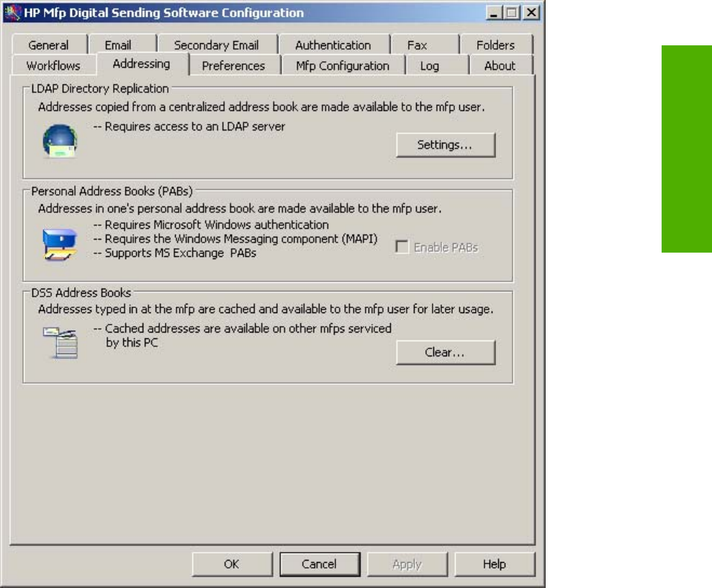Open the Preferences tab
The image size is (712, 588).
point(233,65)
